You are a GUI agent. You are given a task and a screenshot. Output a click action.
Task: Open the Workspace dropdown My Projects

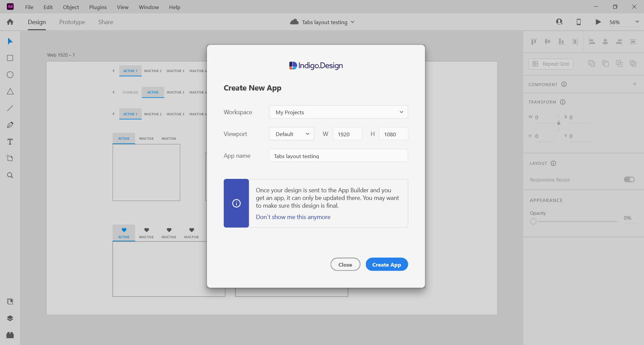pyautogui.click(x=338, y=112)
